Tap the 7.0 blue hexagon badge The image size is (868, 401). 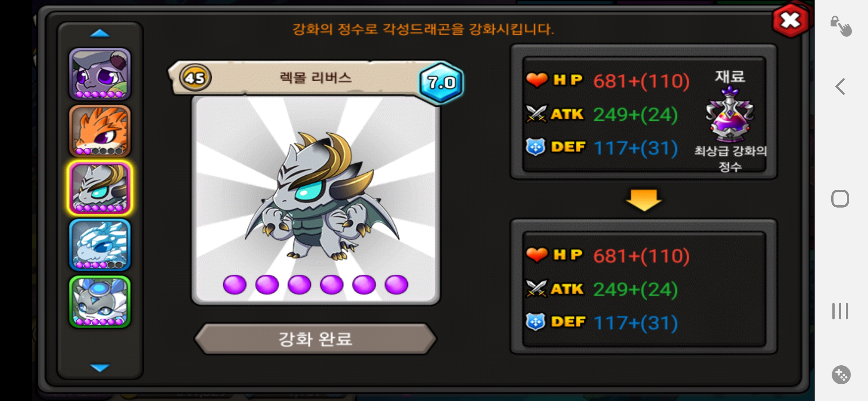click(441, 82)
